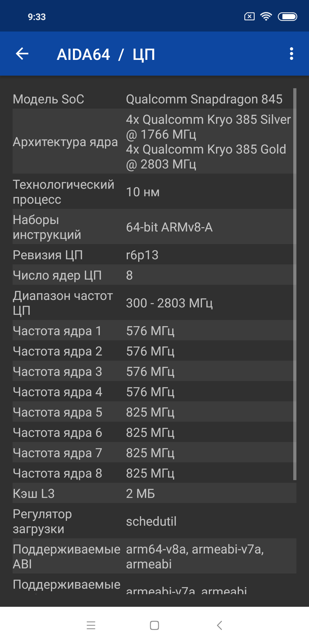
Task: Tap the AIDA64 / ЦП title
Action: 106,54
